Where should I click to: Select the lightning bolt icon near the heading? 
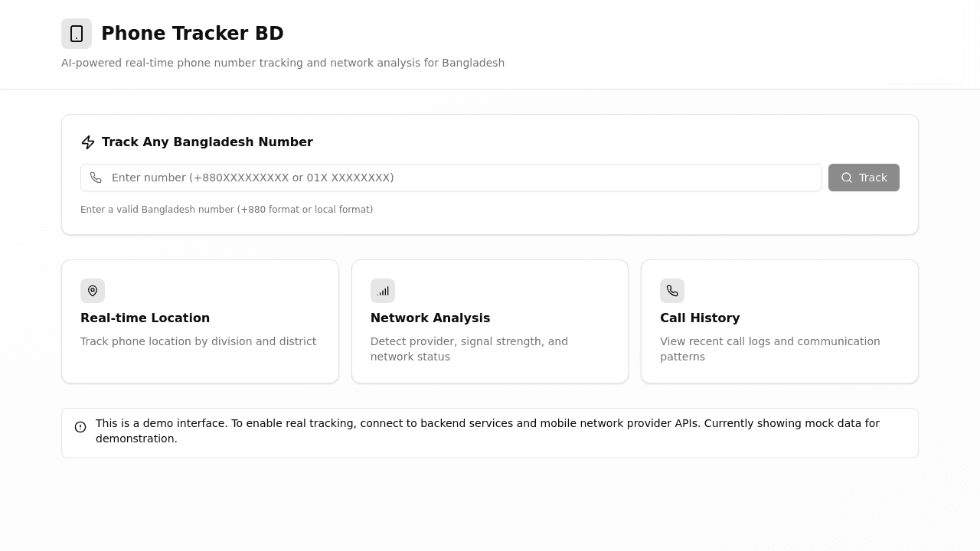pos(88,142)
